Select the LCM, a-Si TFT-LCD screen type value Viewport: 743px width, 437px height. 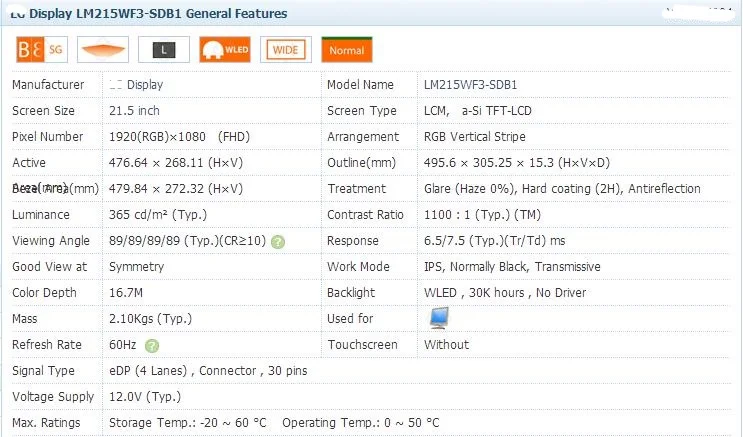[x=478, y=111]
